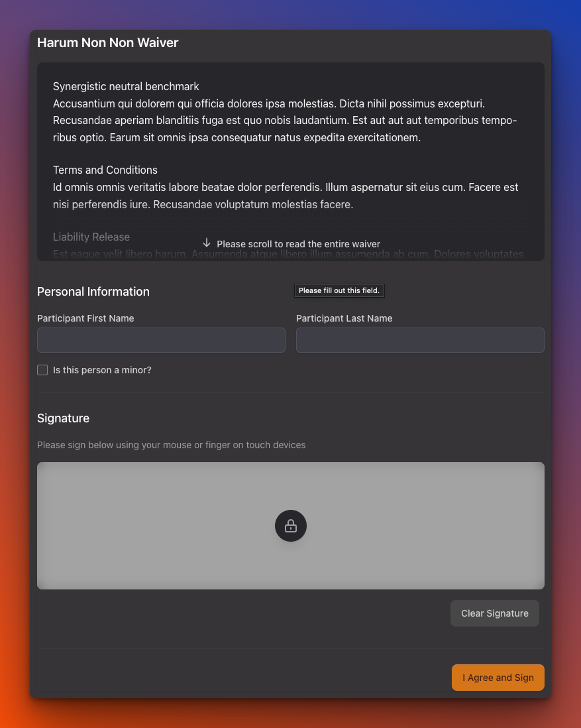Click 'Please scroll to read the entire waiver' text

297,244
